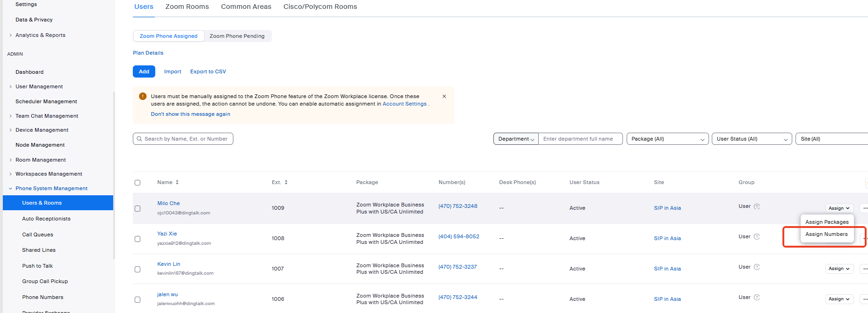Viewport: 868px width, 313px height.
Task: Choose Assign Numbers menu item
Action: 826,234
